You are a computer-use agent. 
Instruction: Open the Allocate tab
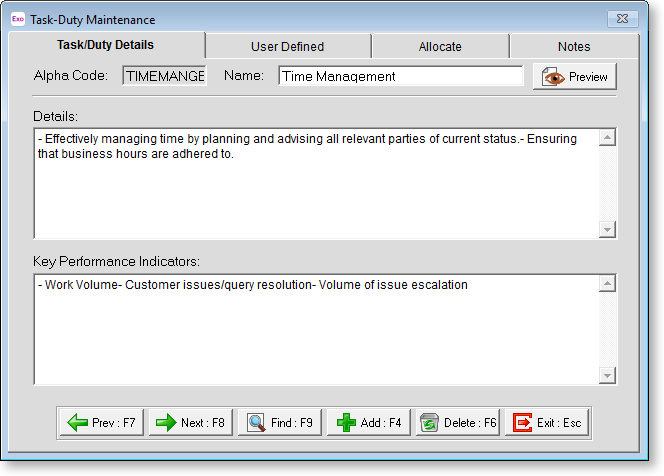(440, 46)
